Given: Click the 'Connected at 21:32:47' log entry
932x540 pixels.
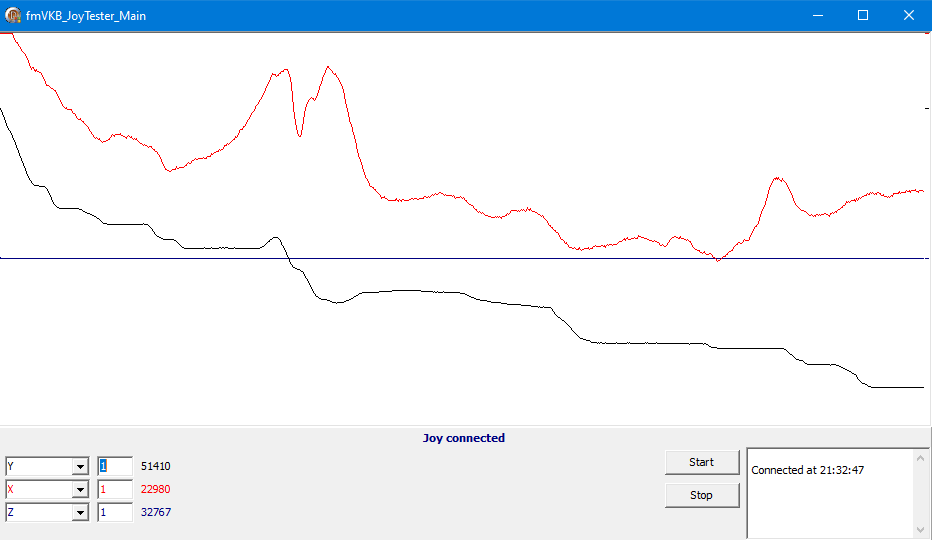Looking at the screenshot, I should 807,470.
